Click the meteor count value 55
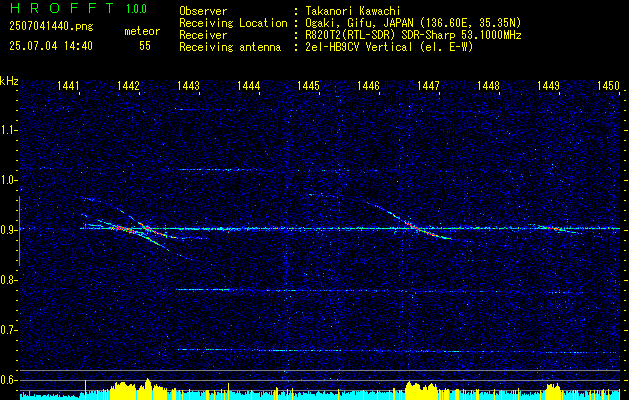629x400 pixels. [145, 46]
